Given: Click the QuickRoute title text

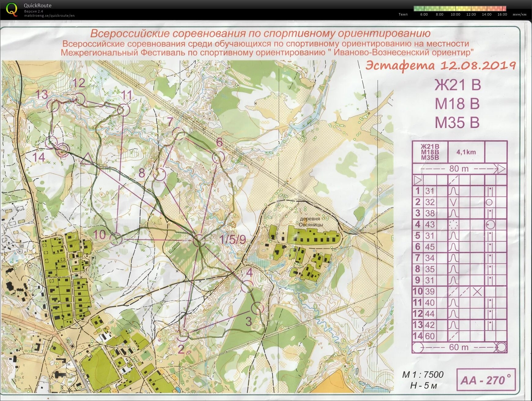Looking at the screenshot, I should tap(38, 5).
